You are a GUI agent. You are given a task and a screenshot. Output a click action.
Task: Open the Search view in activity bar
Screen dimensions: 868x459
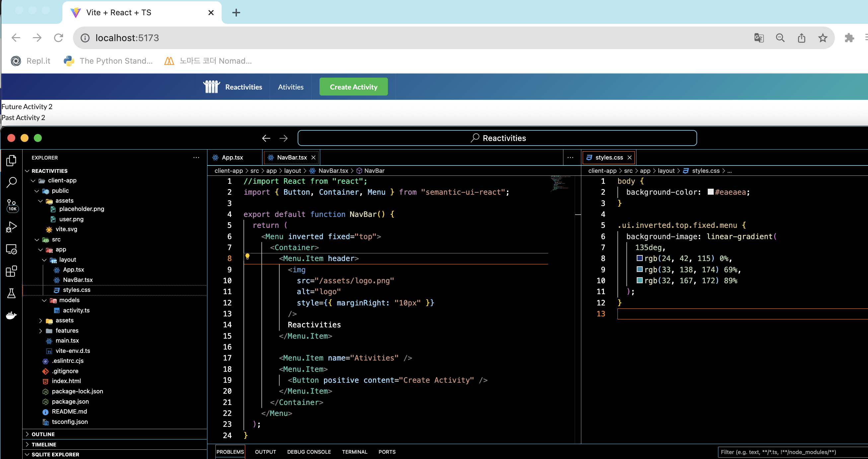tap(12, 182)
